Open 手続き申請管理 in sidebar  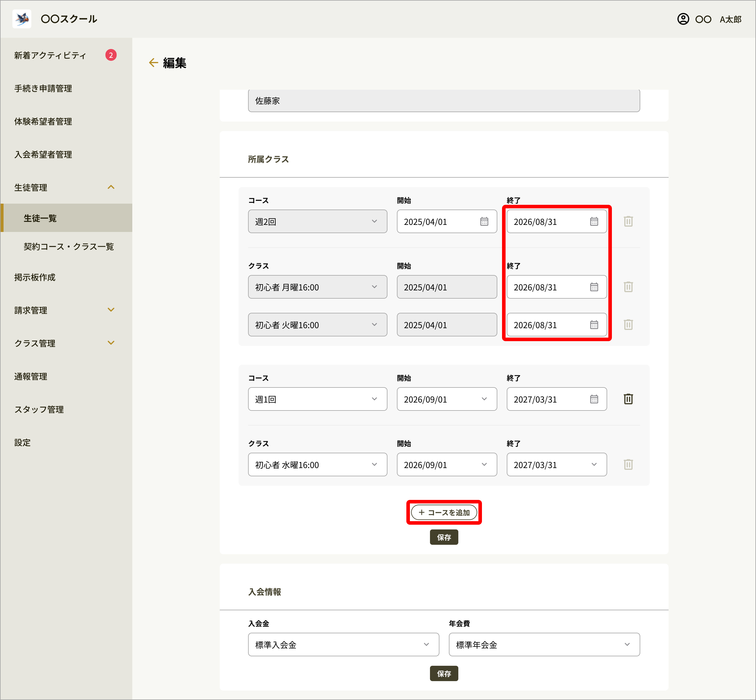click(x=43, y=88)
